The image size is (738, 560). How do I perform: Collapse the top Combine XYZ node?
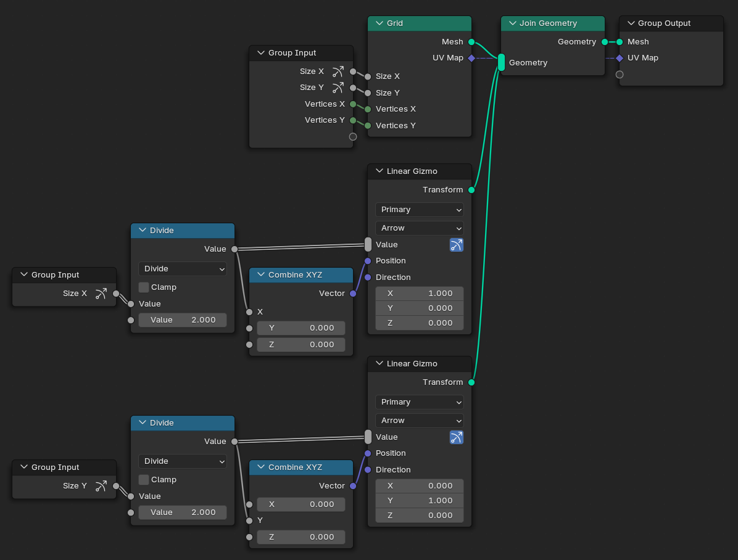click(x=260, y=275)
